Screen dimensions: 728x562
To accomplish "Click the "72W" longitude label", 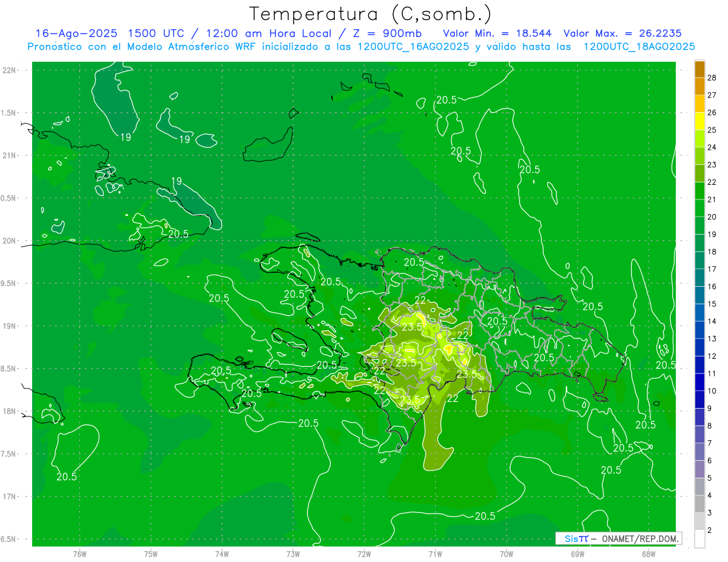I will (x=364, y=554).
